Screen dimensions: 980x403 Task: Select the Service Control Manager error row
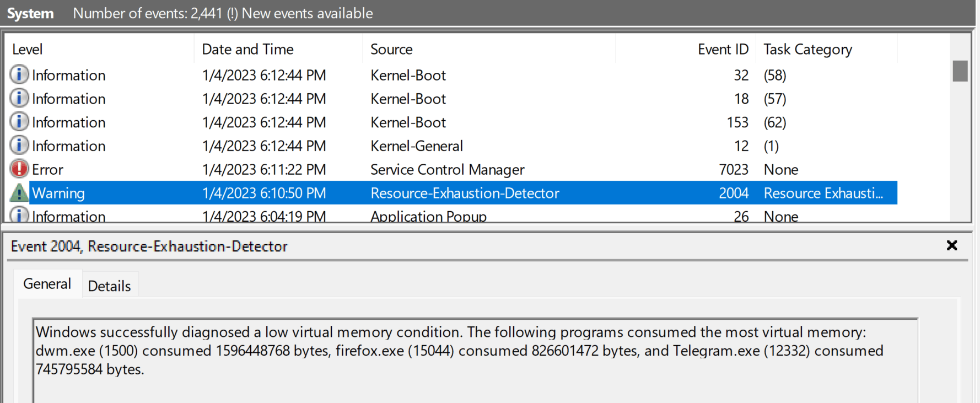[x=446, y=169]
